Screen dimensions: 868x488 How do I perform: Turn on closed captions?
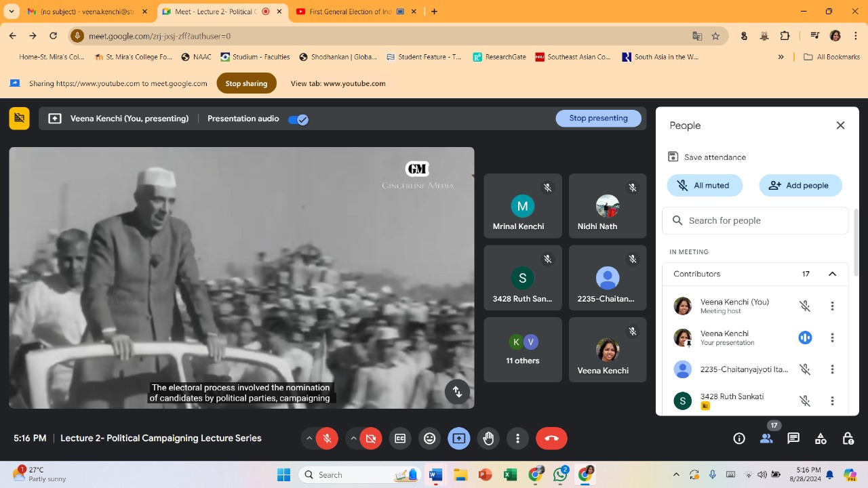click(x=400, y=439)
